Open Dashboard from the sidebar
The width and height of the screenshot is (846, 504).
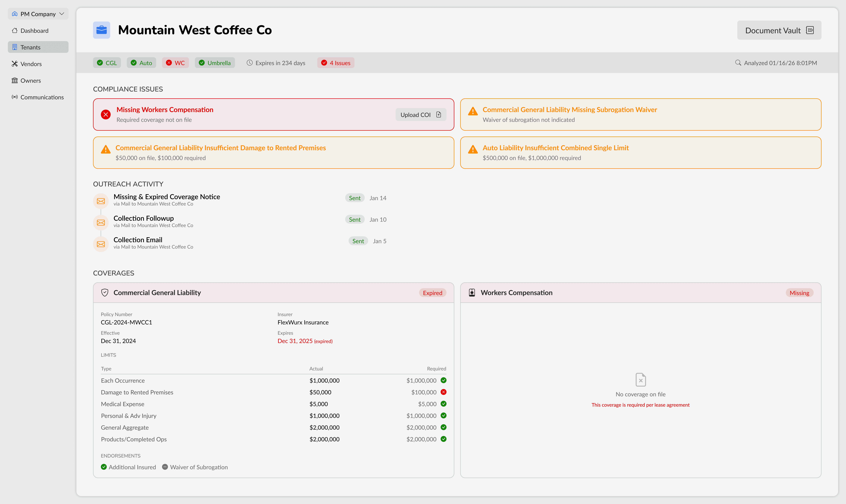[x=34, y=31]
